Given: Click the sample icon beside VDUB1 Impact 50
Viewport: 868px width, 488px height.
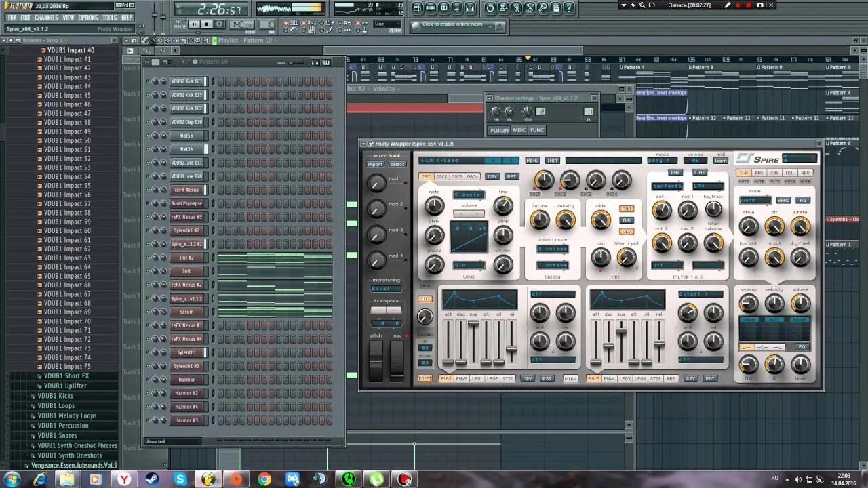Looking at the screenshot, I should (x=39, y=141).
